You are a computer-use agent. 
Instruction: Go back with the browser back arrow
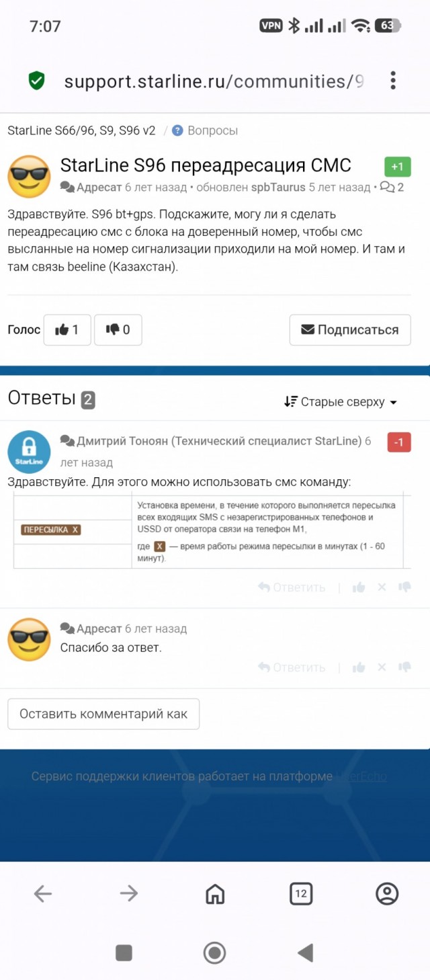[x=43, y=893]
